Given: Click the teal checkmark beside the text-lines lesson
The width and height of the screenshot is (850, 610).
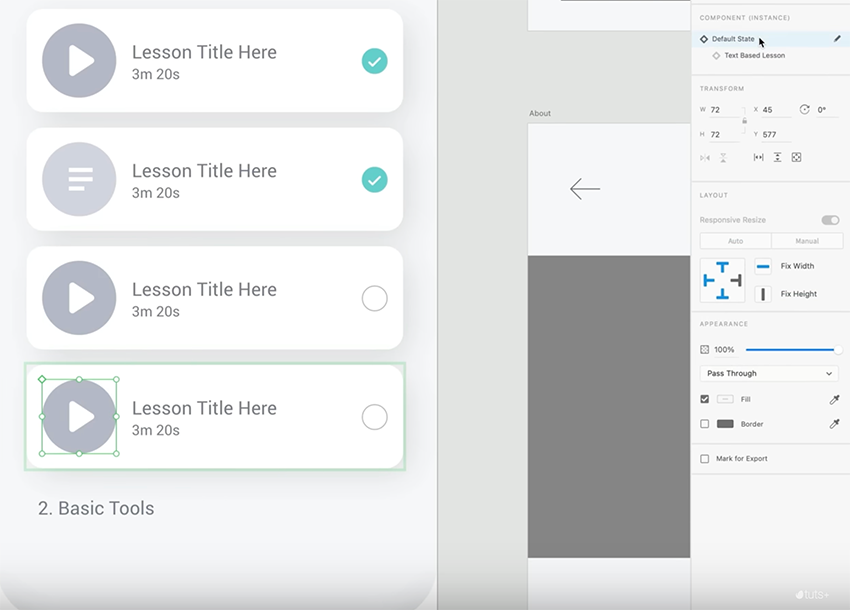Looking at the screenshot, I should (375, 180).
